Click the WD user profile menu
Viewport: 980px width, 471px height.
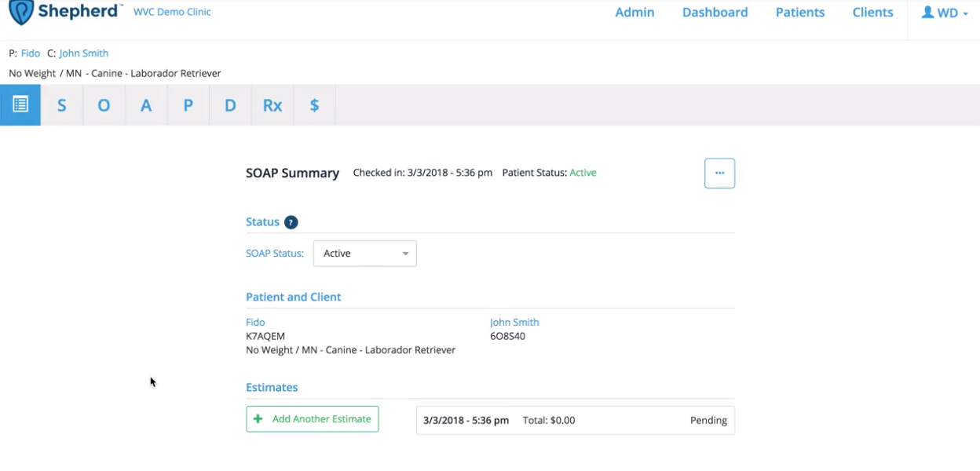944,13
